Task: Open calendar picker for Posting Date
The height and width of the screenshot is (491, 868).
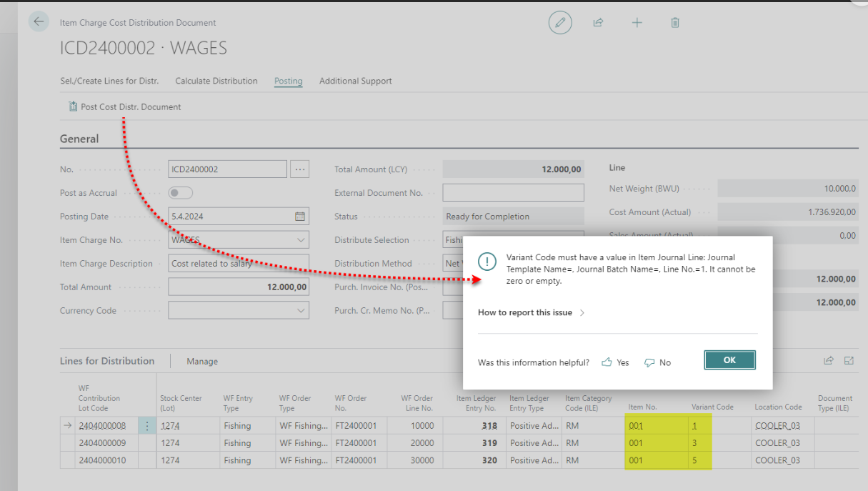Action: point(300,217)
